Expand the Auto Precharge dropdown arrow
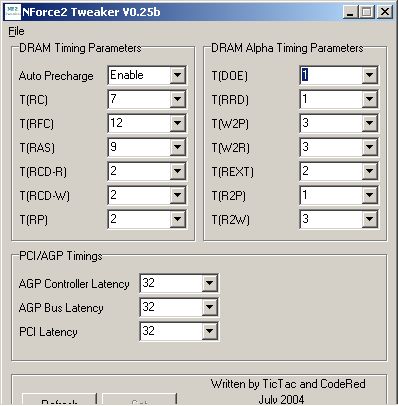The image size is (398, 406). (x=177, y=75)
